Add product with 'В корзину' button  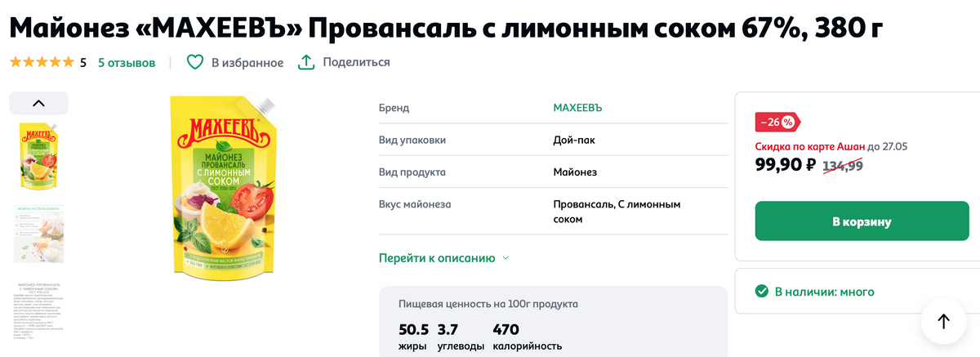(862, 221)
